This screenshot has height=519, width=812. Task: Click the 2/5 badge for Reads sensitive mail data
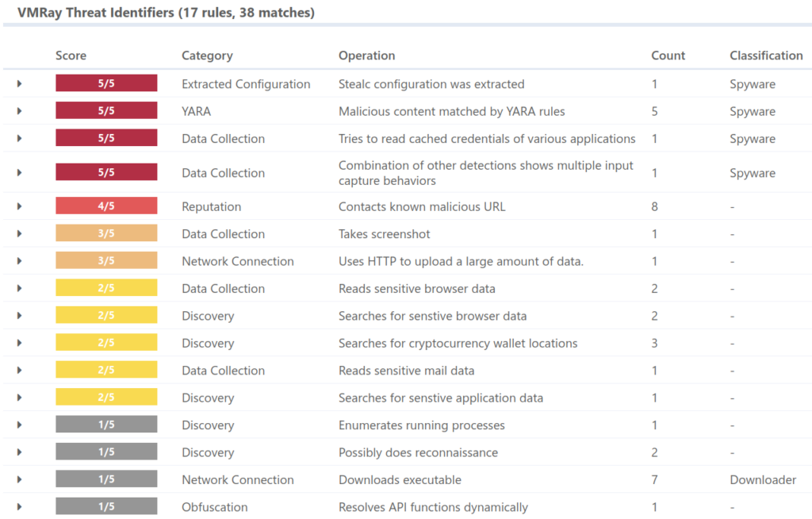(x=106, y=370)
